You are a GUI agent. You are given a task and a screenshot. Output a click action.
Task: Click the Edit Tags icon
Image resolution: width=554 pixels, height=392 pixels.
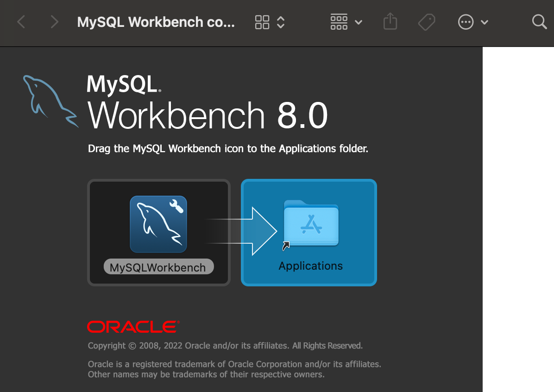[x=427, y=22]
